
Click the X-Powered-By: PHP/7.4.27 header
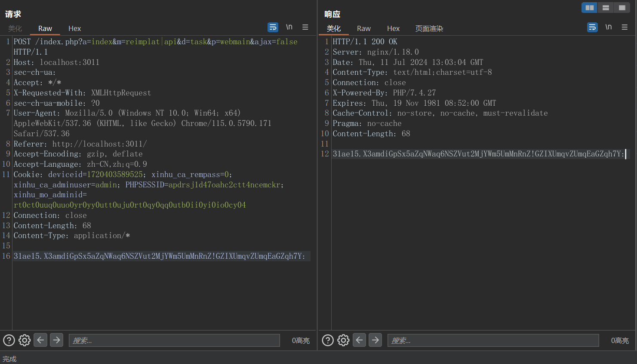pos(384,93)
